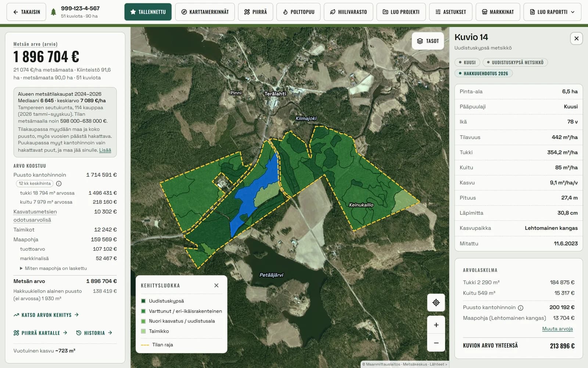
Task: Expand the Luo raportti dropdown
Action: pos(552,12)
